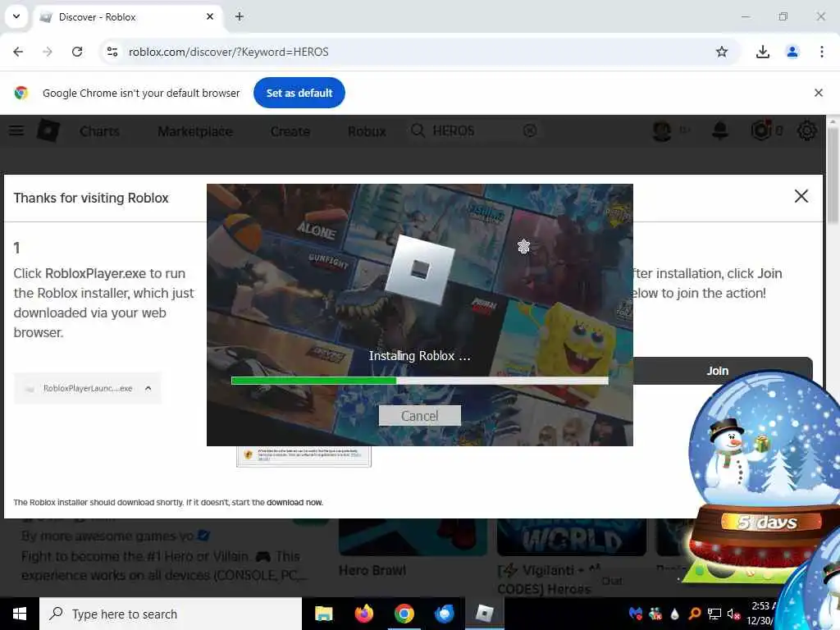Open the Roblox hamburger menu

(16, 130)
